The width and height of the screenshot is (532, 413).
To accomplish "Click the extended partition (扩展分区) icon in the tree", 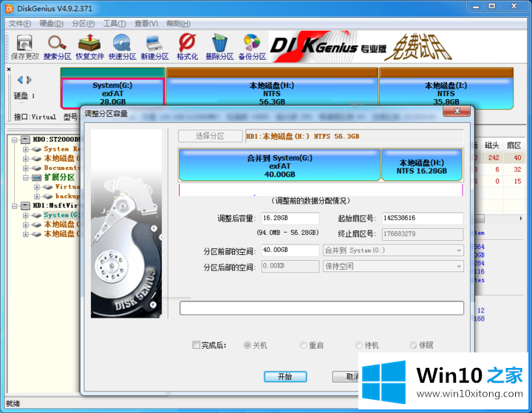I will [37, 177].
